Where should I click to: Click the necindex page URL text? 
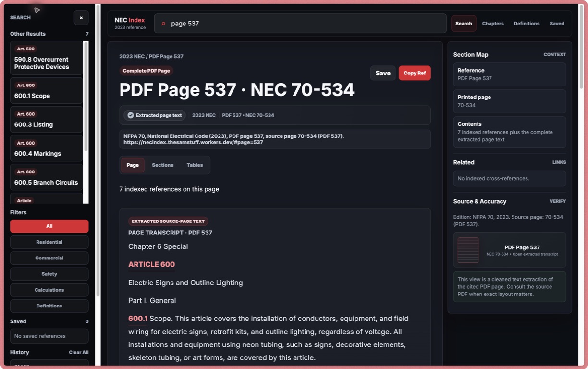tap(193, 142)
